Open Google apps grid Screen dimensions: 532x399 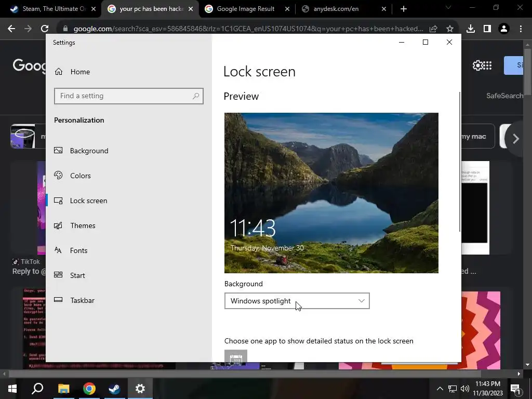tap(487, 65)
